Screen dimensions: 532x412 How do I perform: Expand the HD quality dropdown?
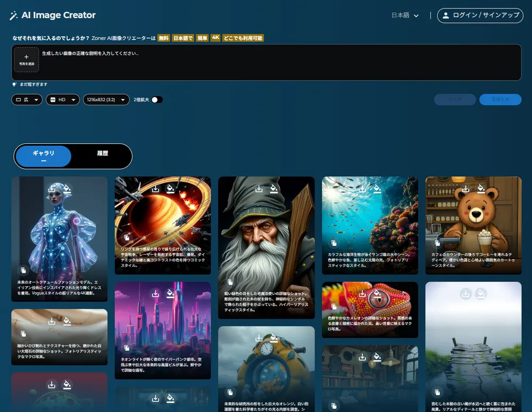pyautogui.click(x=62, y=100)
